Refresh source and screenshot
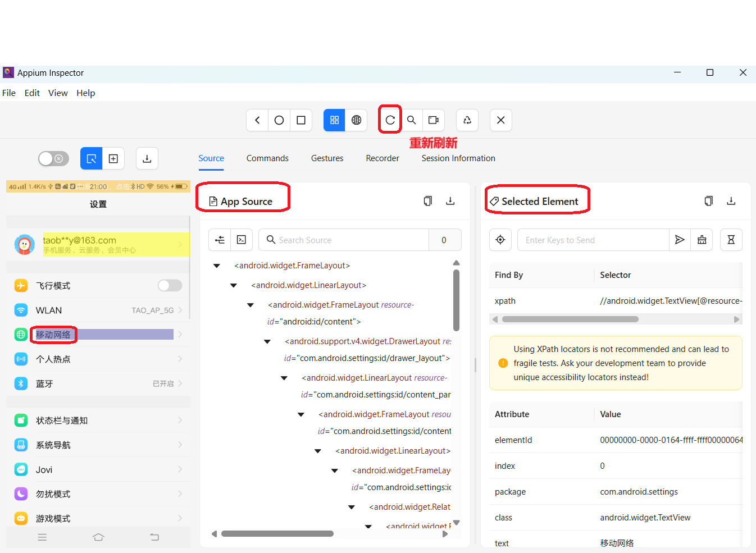This screenshot has height=553, width=756. click(390, 120)
